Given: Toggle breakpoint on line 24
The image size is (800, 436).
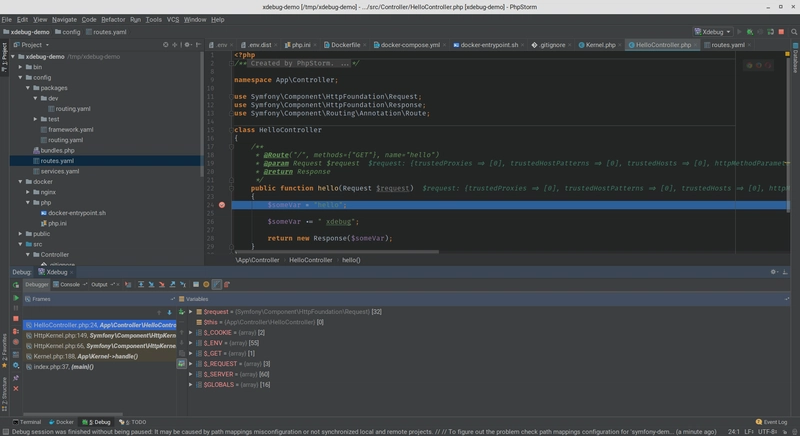Looking at the screenshot, I should point(222,205).
